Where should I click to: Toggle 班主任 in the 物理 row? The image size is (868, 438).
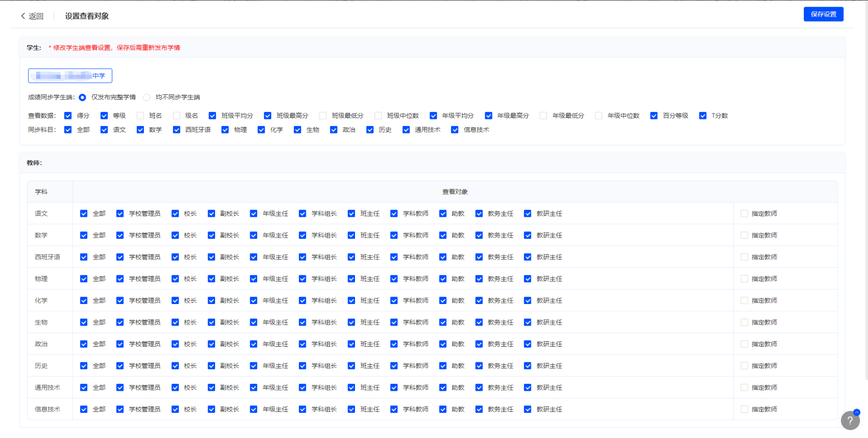point(352,279)
